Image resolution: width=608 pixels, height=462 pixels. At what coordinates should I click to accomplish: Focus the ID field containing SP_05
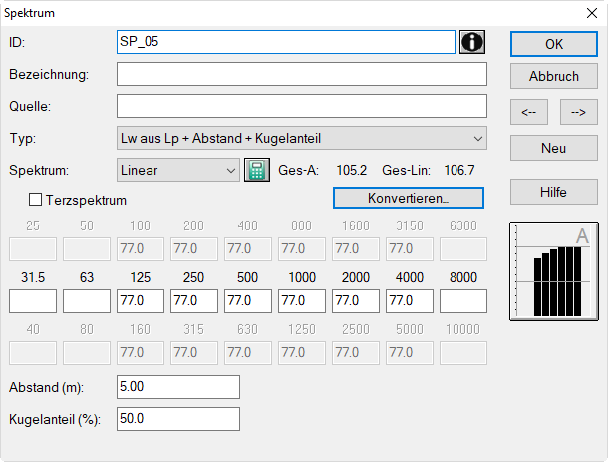point(286,42)
